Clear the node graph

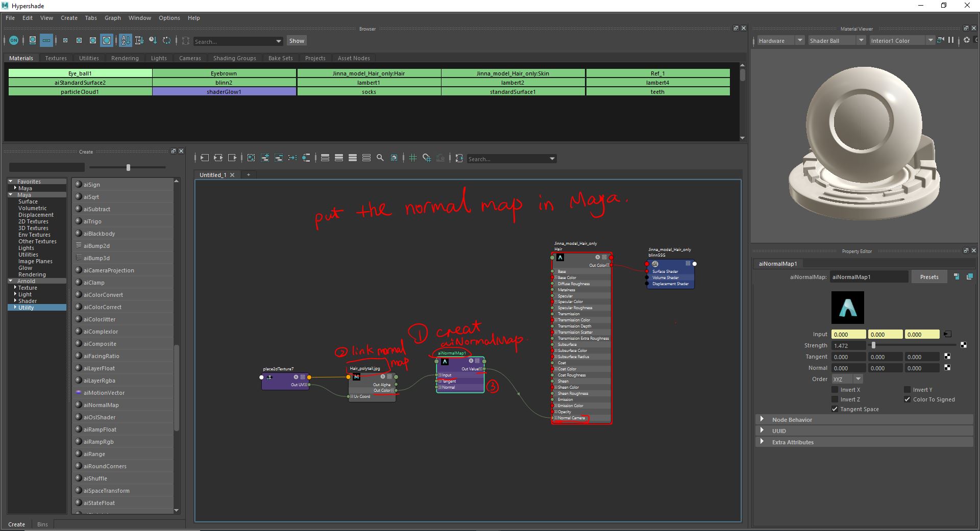click(251, 158)
